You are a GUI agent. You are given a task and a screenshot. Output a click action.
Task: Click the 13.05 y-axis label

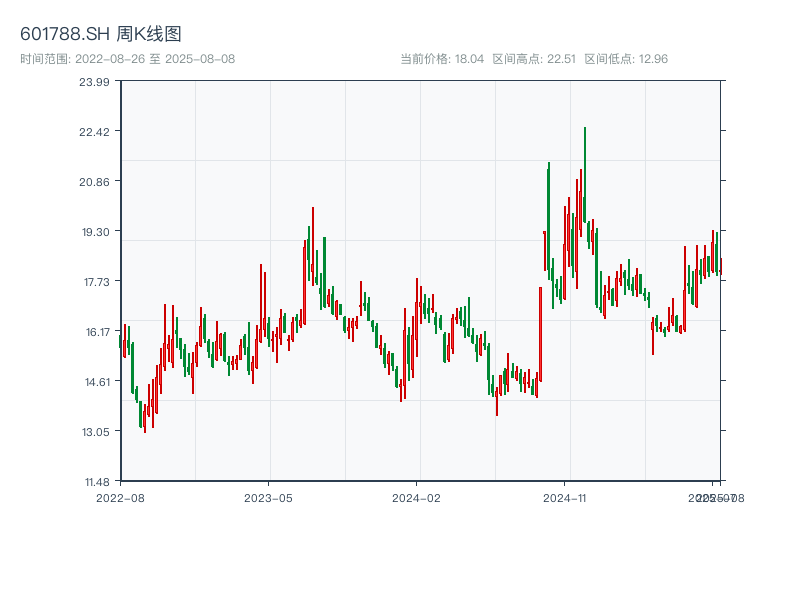[x=95, y=432]
